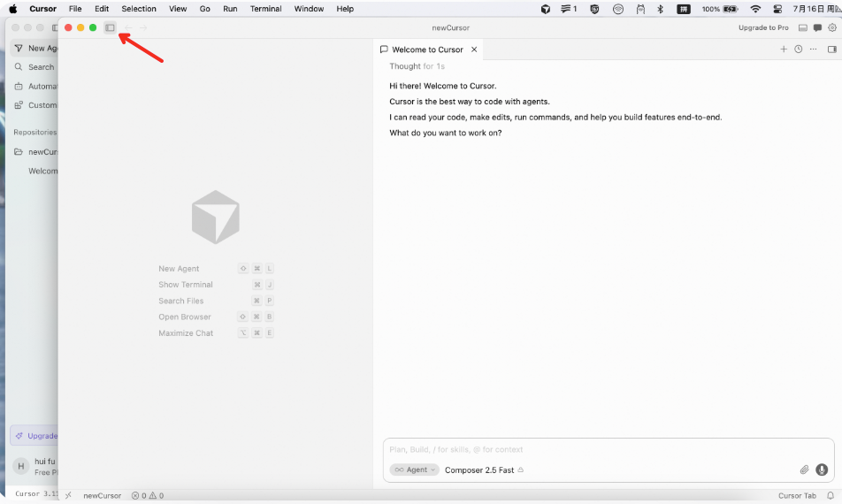Click the Maximize Chat shortcut entry

[x=216, y=332]
